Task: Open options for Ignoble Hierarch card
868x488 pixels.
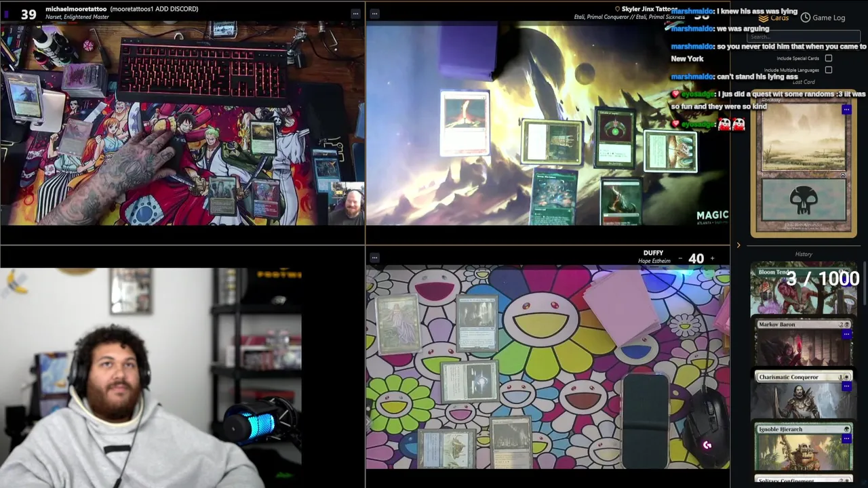Action: pos(846,439)
